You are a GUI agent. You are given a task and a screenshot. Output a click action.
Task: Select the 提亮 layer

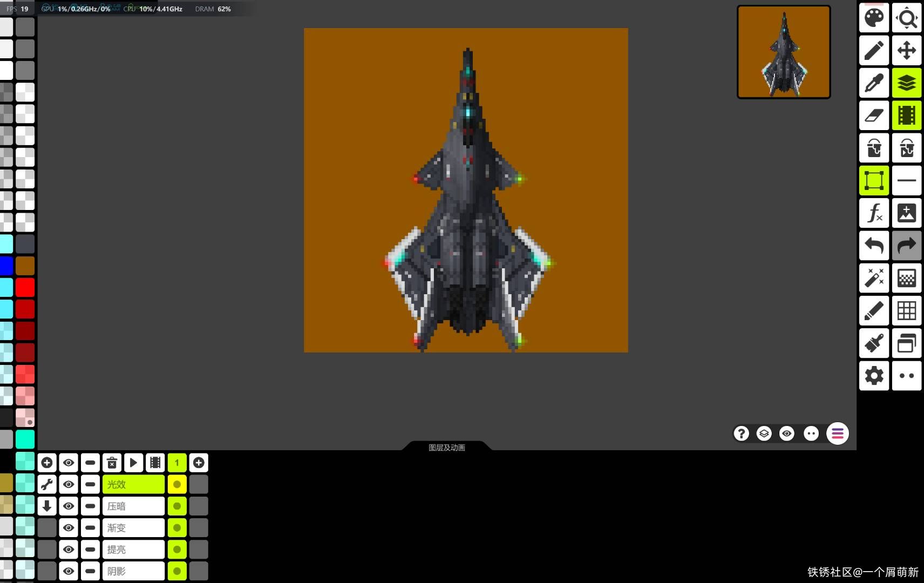pyautogui.click(x=133, y=549)
